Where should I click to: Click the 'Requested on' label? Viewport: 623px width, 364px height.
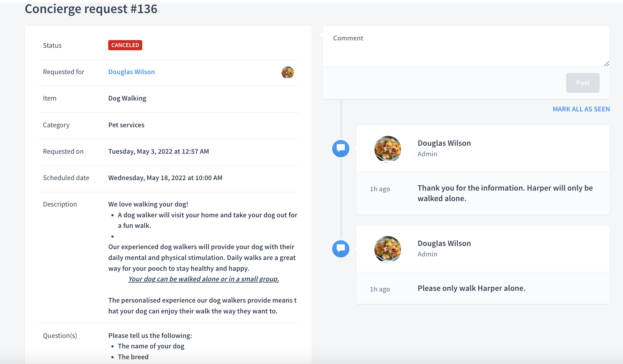click(63, 151)
